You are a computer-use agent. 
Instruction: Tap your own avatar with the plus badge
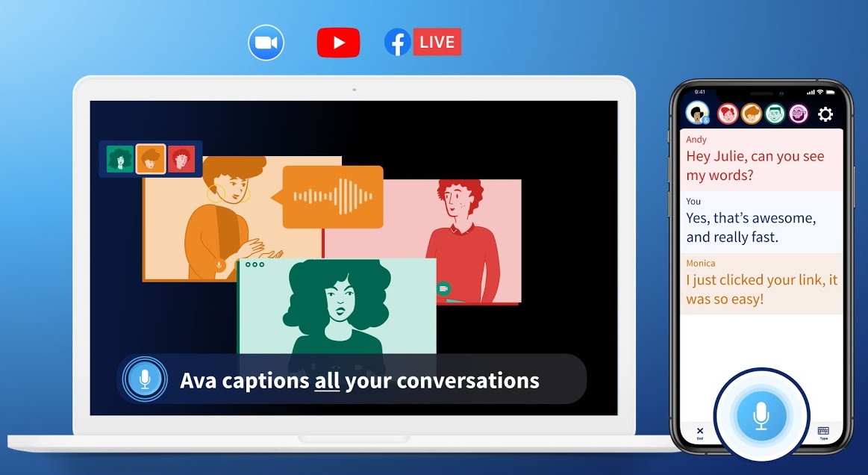point(697,113)
